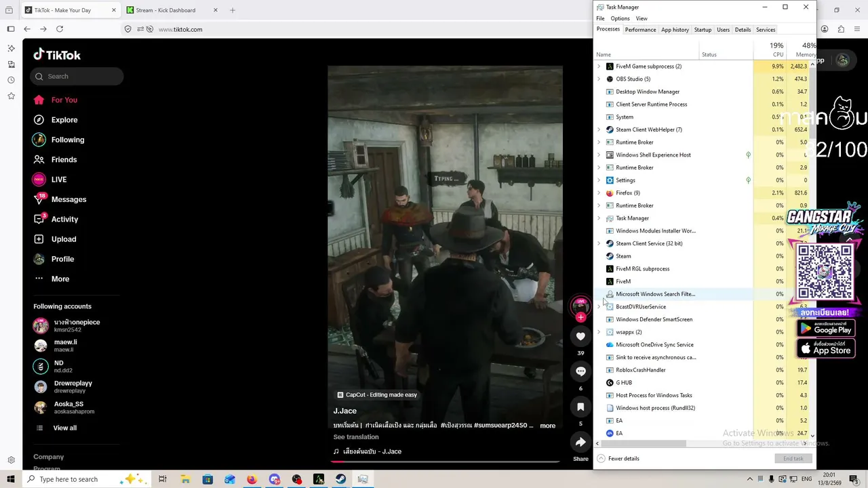868x488 pixels.
Task: Open Microsoft Store from the taskbar
Action: click(208, 479)
